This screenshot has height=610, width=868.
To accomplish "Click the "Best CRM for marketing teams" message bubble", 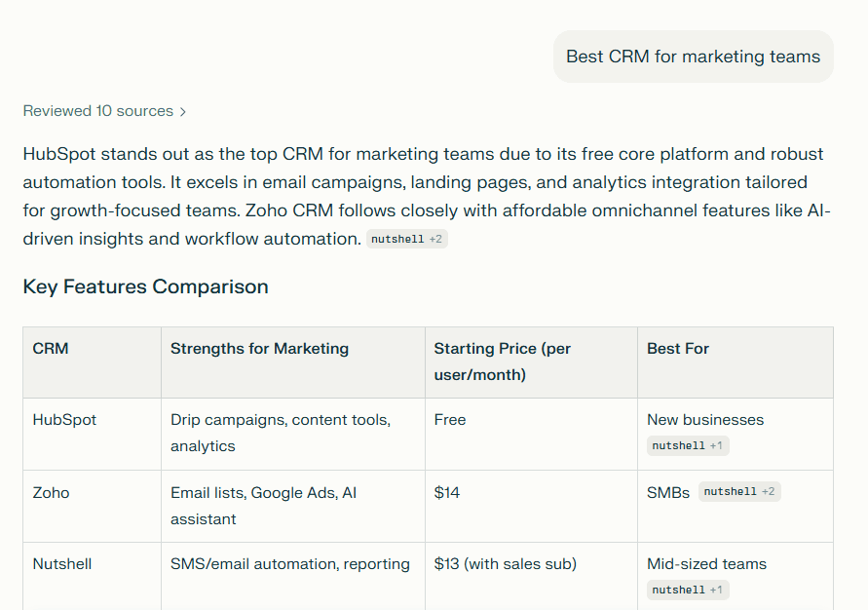I will [693, 57].
